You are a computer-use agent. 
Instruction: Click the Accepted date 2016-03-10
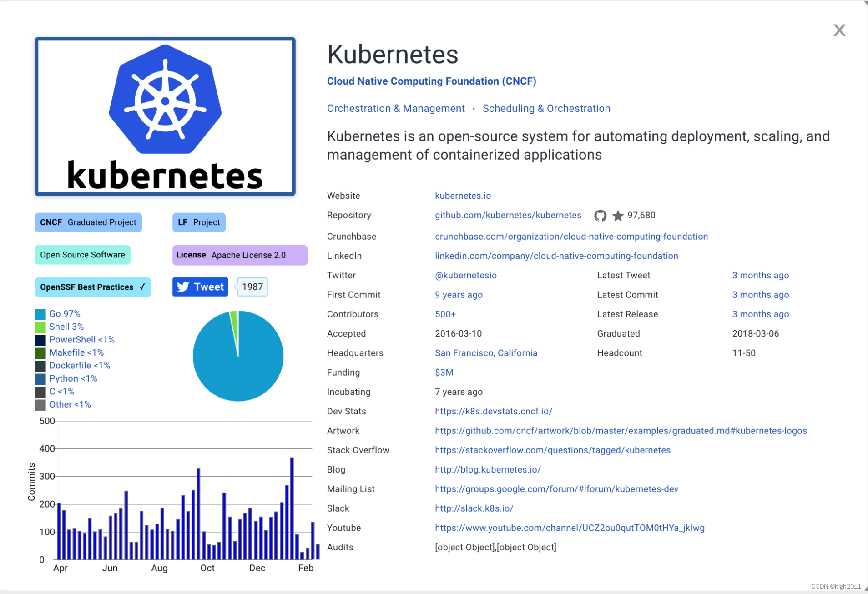click(x=458, y=333)
